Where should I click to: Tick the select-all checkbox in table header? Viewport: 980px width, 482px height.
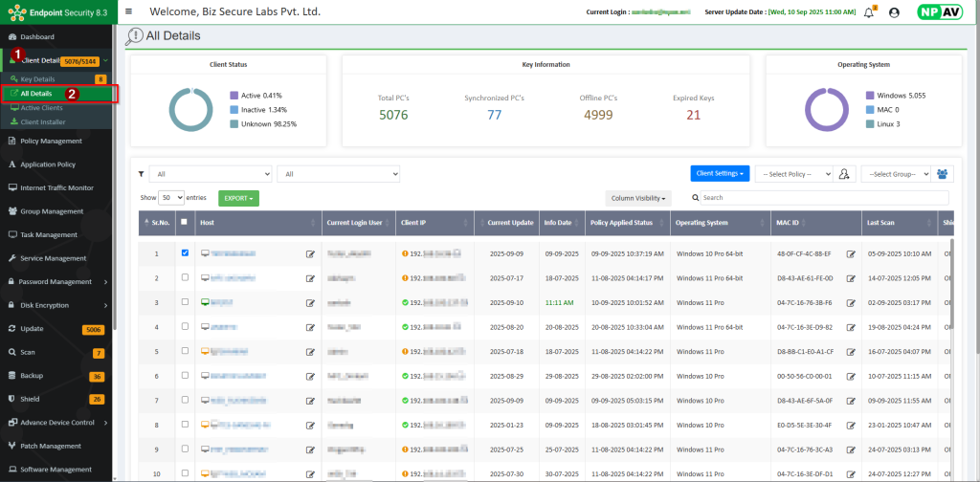tap(185, 222)
